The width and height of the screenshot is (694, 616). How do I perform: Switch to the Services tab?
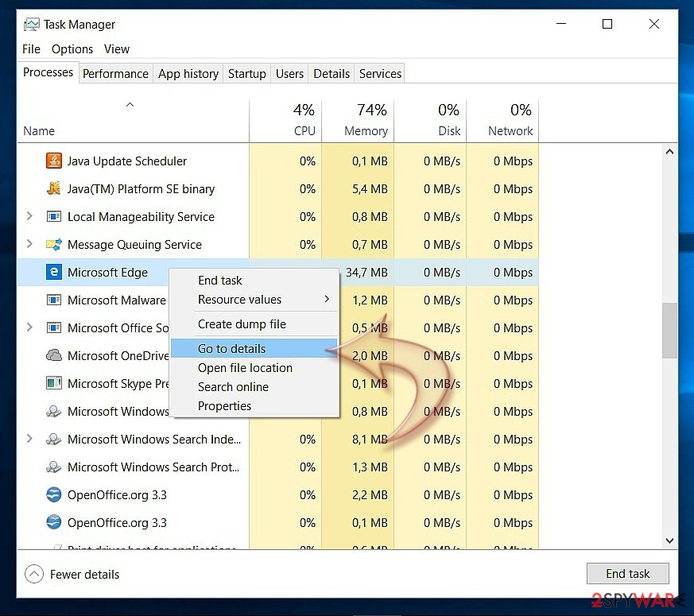click(x=380, y=73)
